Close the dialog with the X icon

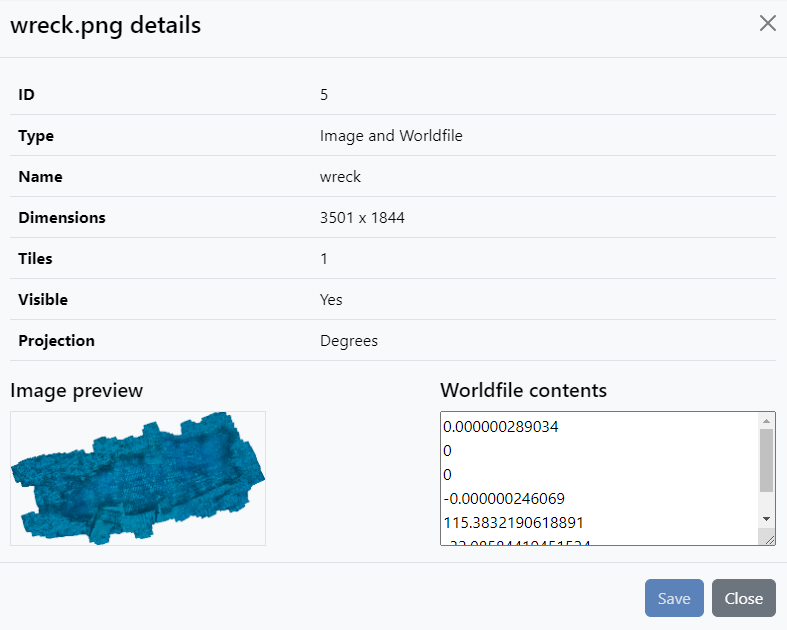[x=767, y=24]
